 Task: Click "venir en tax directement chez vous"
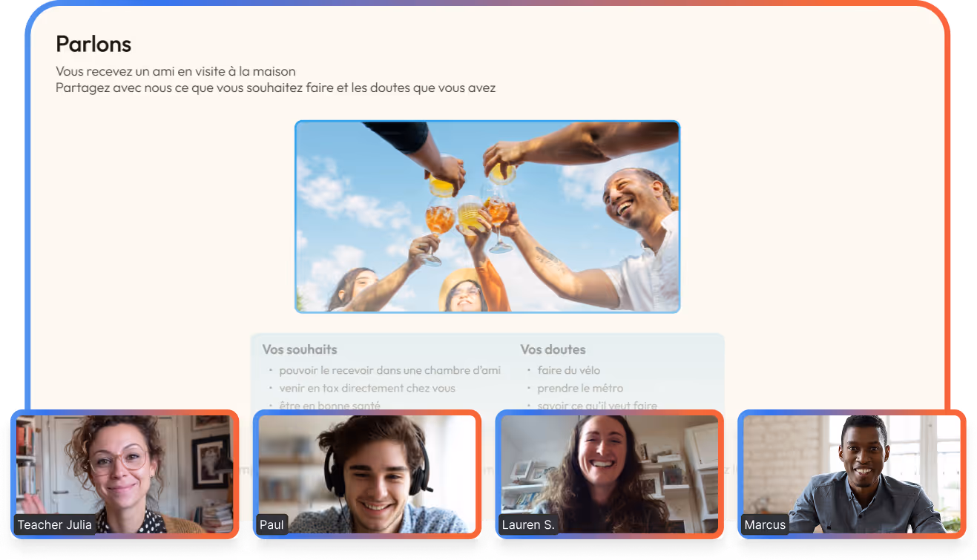click(367, 388)
